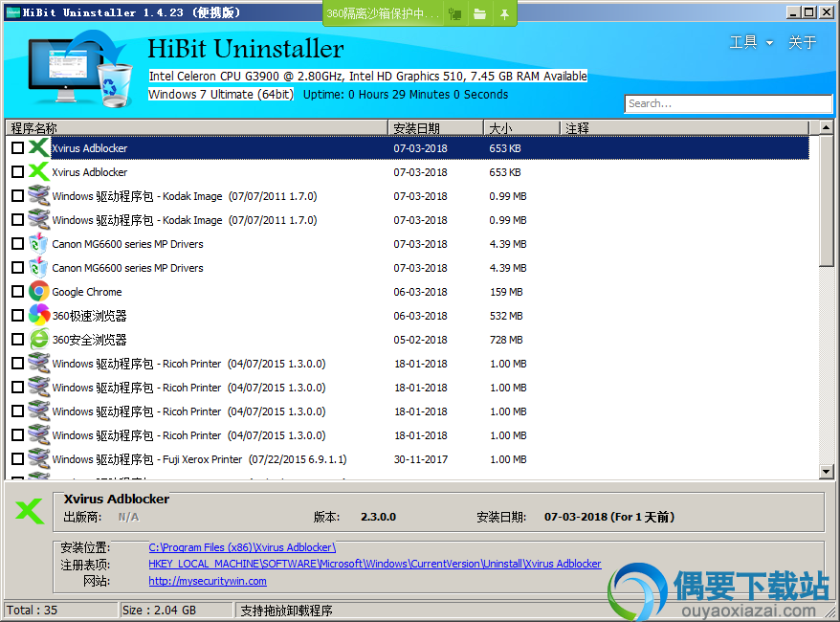Select the 360极速浏览器 row name
This screenshot has height=622, width=840.
tap(90, 316)
